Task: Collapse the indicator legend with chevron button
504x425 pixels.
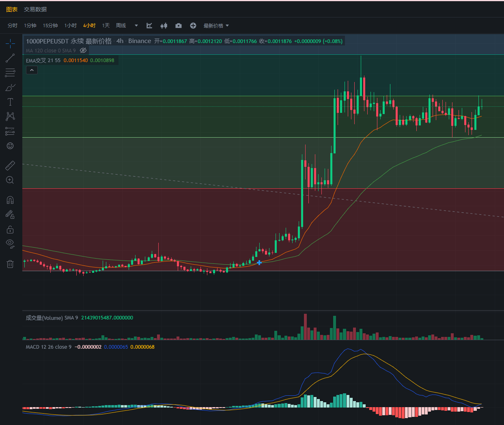Action: [32, 70]
